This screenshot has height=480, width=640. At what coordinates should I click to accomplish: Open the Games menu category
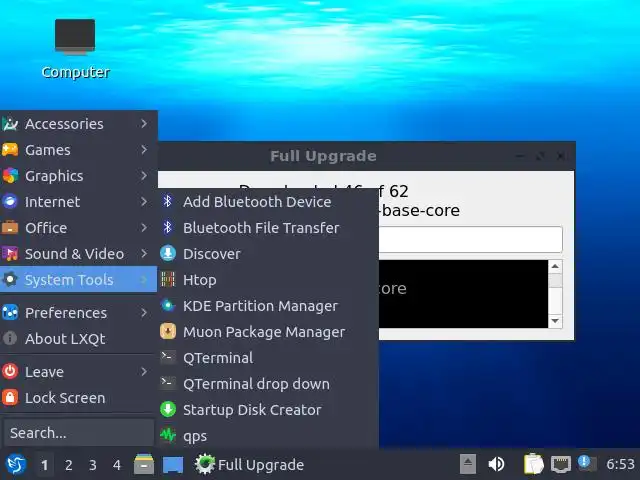pos(78,150)
